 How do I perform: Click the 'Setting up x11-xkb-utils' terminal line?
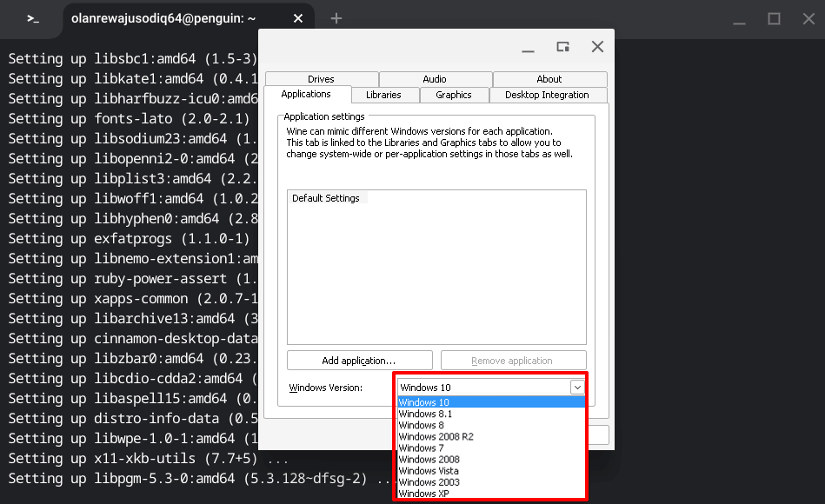pos(149,459)
